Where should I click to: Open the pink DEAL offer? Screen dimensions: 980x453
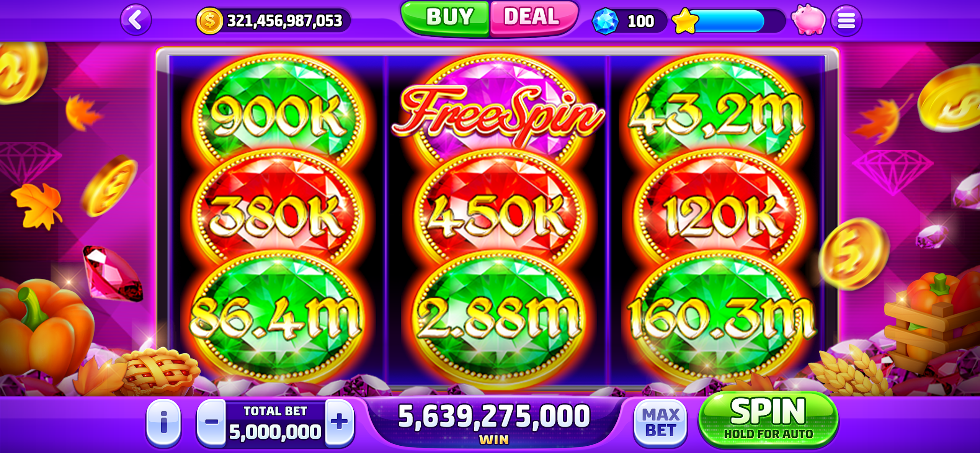534,18
